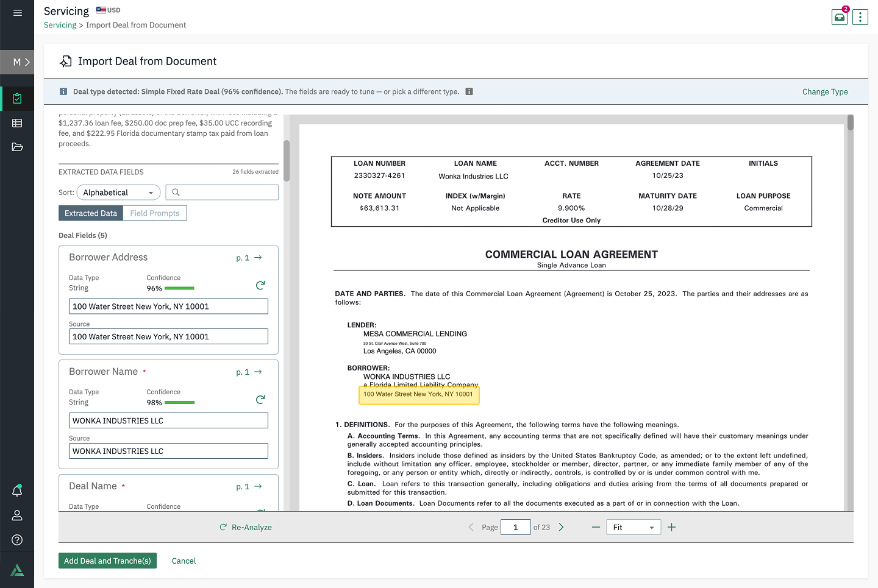
Task: Click the info icon before Deal type detected
Action: click(63, 91)
